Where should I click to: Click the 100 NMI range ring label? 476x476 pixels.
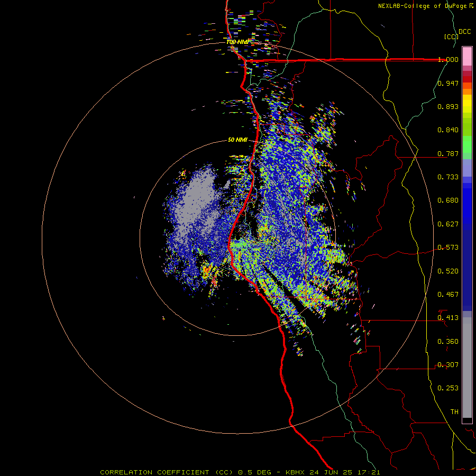237,42
